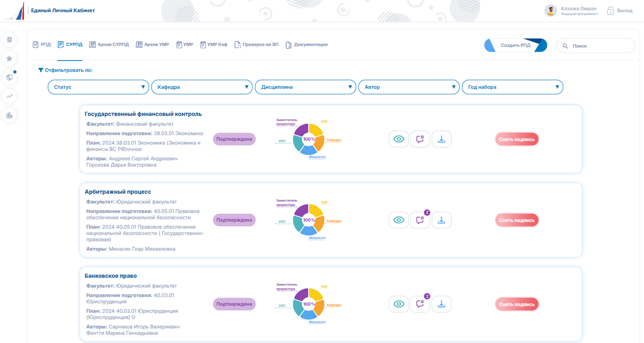Download the Государственный финансовый контроль document
This screenshot has height=343, width=644.
(441, 139)
